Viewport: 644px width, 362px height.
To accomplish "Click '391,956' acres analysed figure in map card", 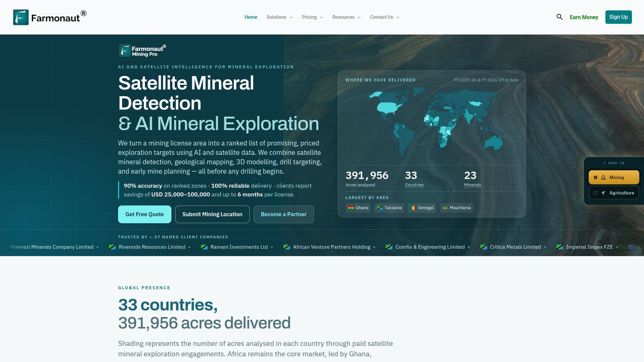I will (367, 175).
